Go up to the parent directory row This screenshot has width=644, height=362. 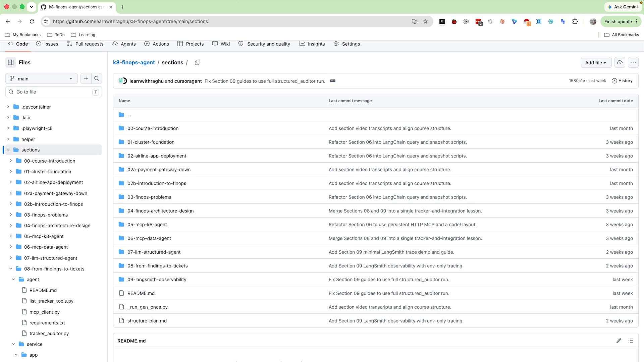click(x=376, y=115)
